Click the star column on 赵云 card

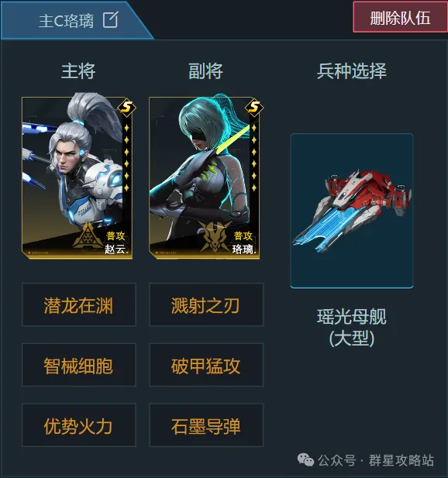coord(126,157)
